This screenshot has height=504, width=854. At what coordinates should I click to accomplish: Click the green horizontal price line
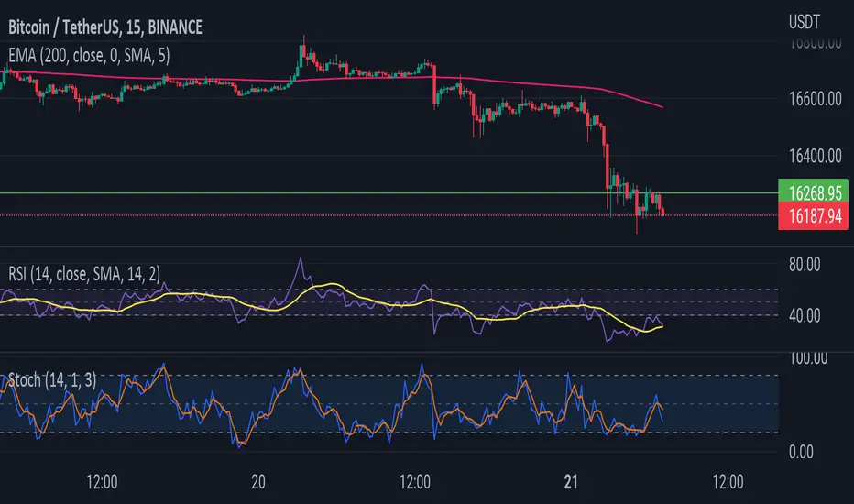(389, 192)
